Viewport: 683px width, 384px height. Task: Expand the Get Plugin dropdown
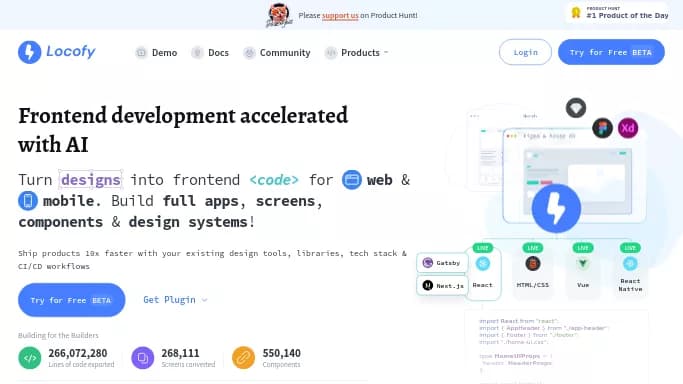click(x=175, y=300)
